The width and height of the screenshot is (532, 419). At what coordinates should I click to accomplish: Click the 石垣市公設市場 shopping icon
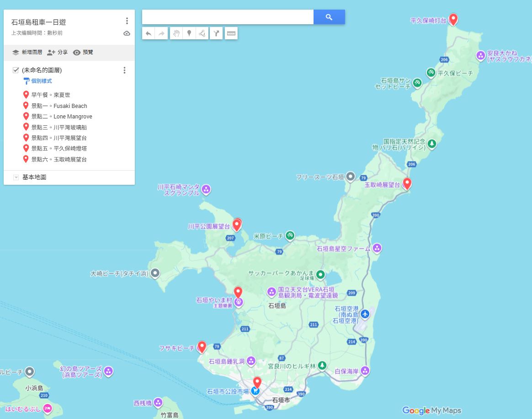point(255,391)
